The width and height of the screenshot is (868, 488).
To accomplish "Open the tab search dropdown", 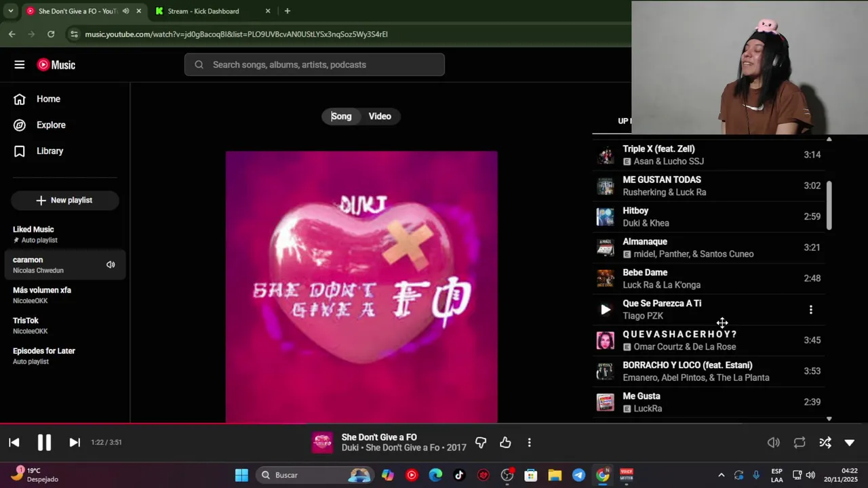I will coord(10,11).
